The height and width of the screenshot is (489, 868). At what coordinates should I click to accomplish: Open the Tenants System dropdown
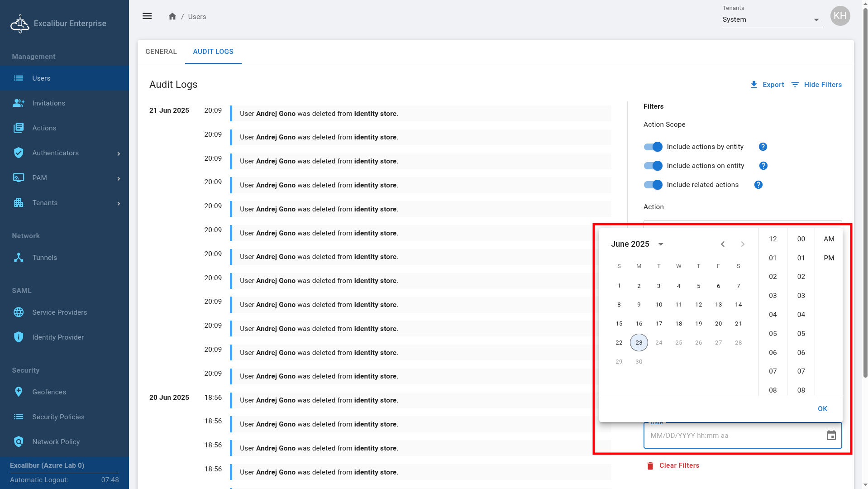coord(772,19)
